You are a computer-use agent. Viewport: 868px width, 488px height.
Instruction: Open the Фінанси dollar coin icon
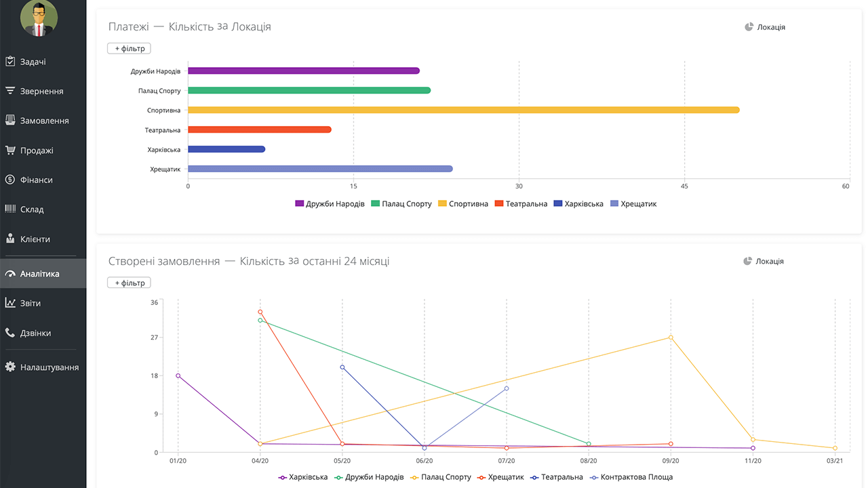click(10, 180)
